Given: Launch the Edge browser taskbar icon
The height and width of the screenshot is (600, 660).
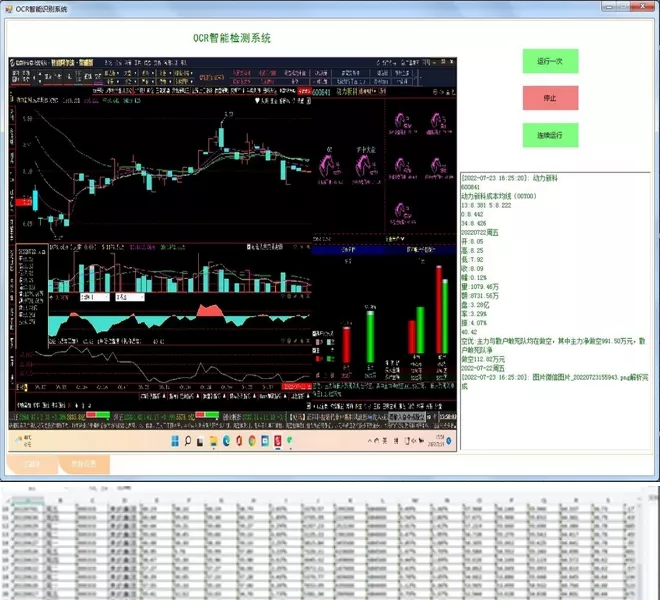Looking at the screenshot, I should tap(226, 441).
